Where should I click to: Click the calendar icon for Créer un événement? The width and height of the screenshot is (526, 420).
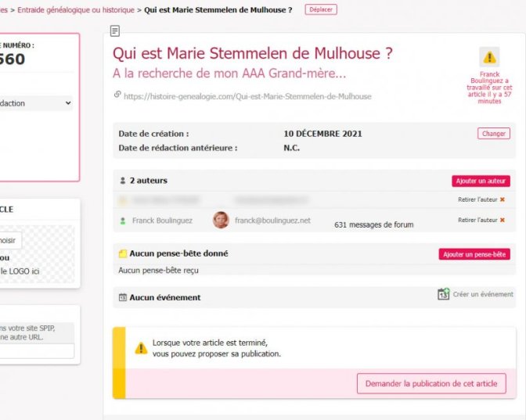[x=443, y=294]
